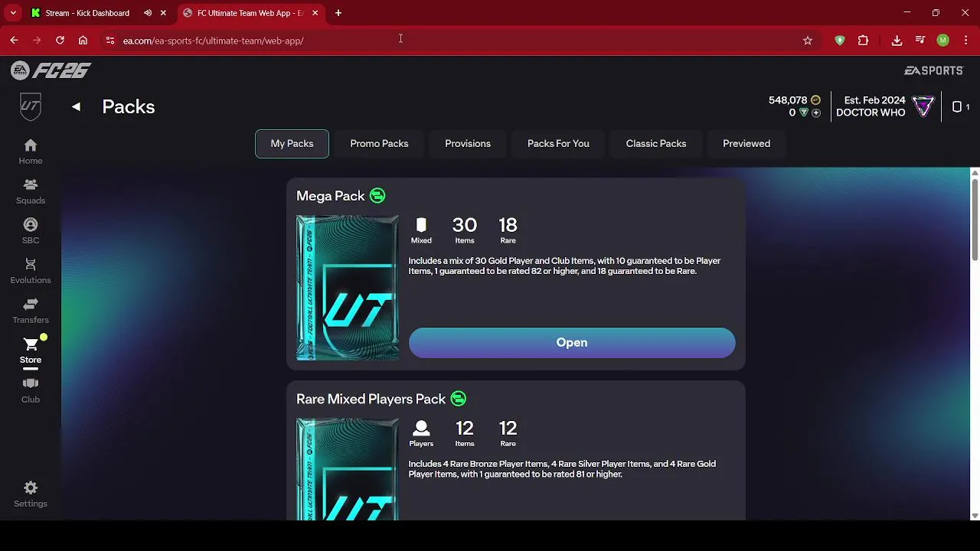Open Settings in the sidebar
This screenshot has width=980, height=551.
(31, 494)
